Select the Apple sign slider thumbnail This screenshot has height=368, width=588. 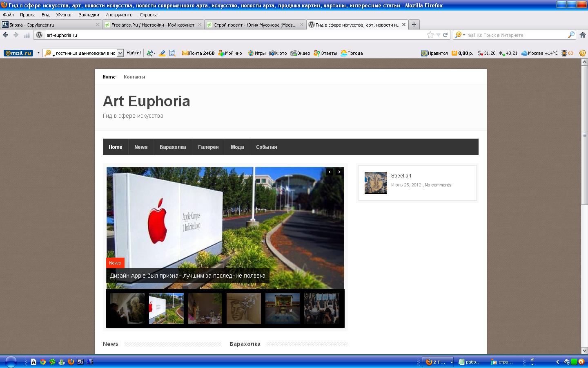(x=166, y=308)
